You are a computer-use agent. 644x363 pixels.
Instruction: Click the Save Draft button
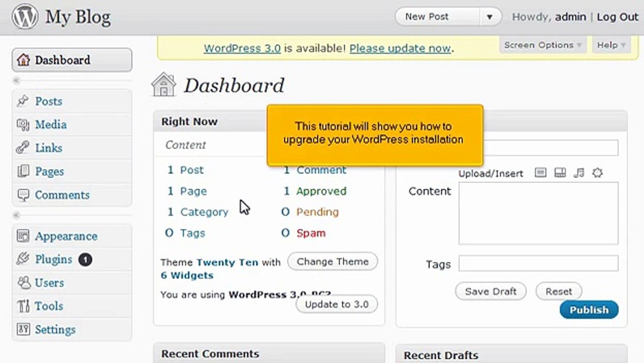[491, 291]
